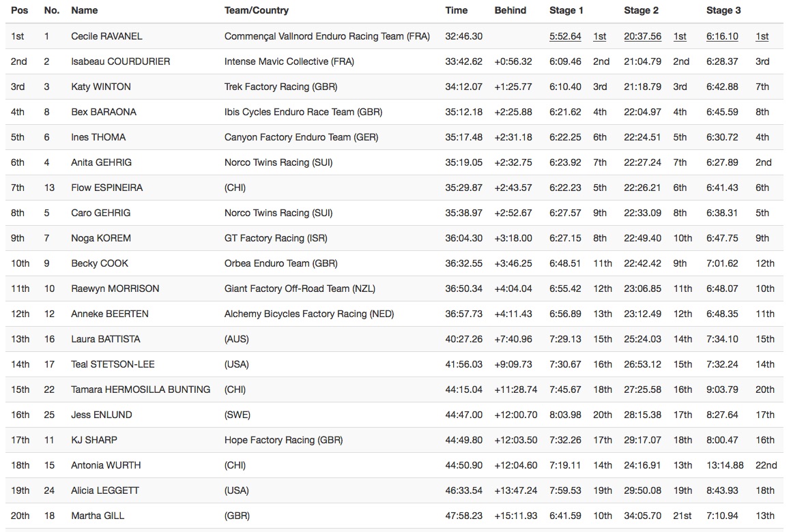Select the Trek Factory Racing (GBR) team cell
791x532 pixels.
(x=281, y=87)
